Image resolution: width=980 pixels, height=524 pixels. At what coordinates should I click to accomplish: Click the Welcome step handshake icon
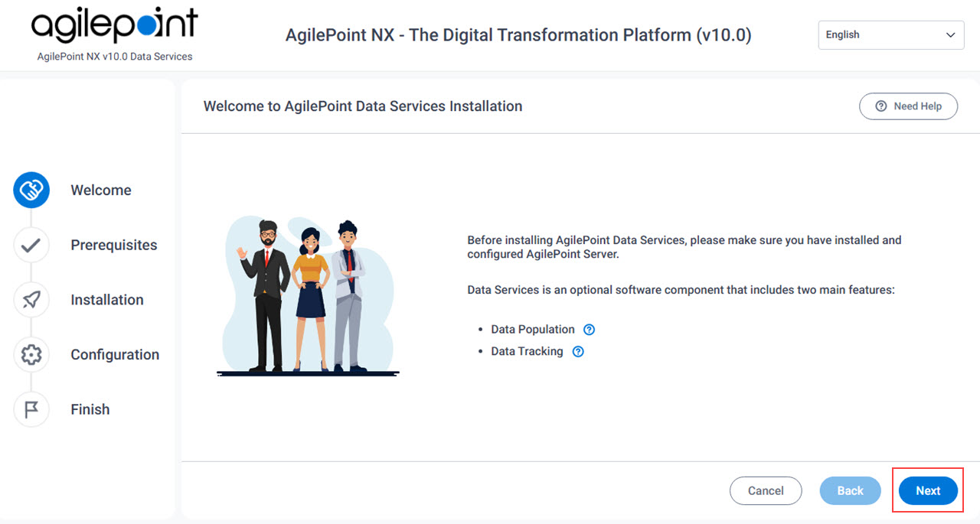pyautogui.click(x=31, y=190)
